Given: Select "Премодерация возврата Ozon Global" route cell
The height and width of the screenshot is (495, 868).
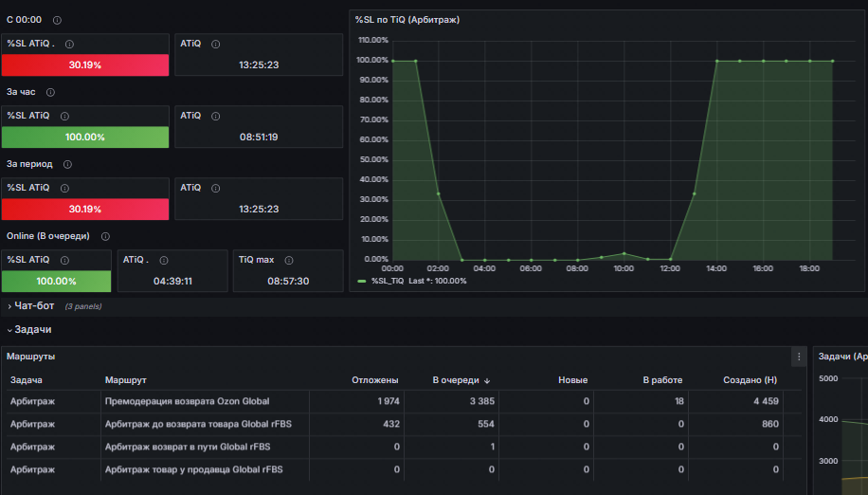Looking at the screenshot, I should (187, 401).
